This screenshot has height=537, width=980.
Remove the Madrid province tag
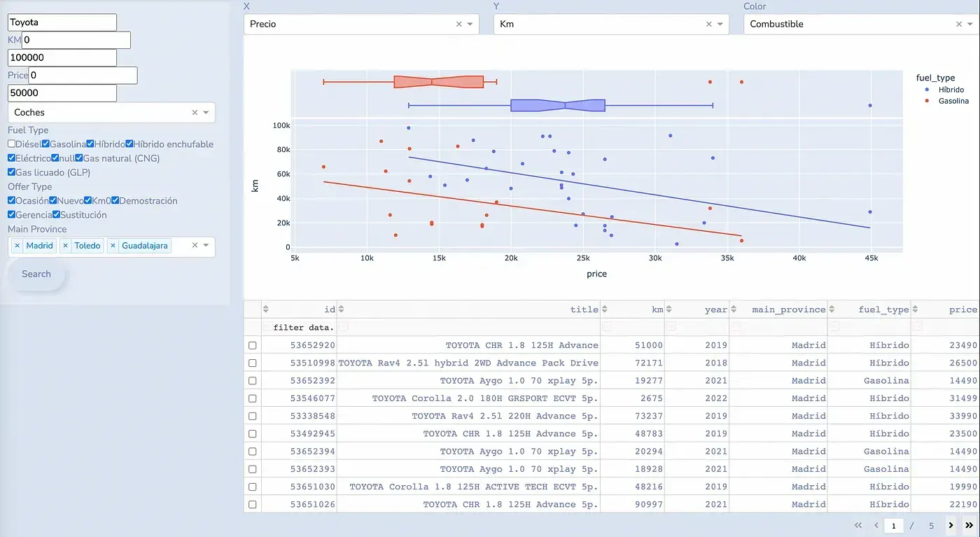point(17,246)
